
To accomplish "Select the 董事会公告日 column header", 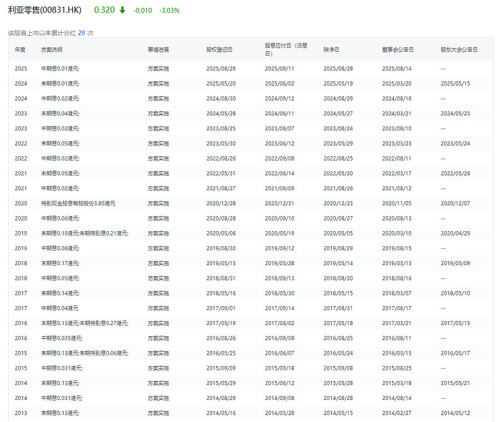I will [x=398, y=49].
